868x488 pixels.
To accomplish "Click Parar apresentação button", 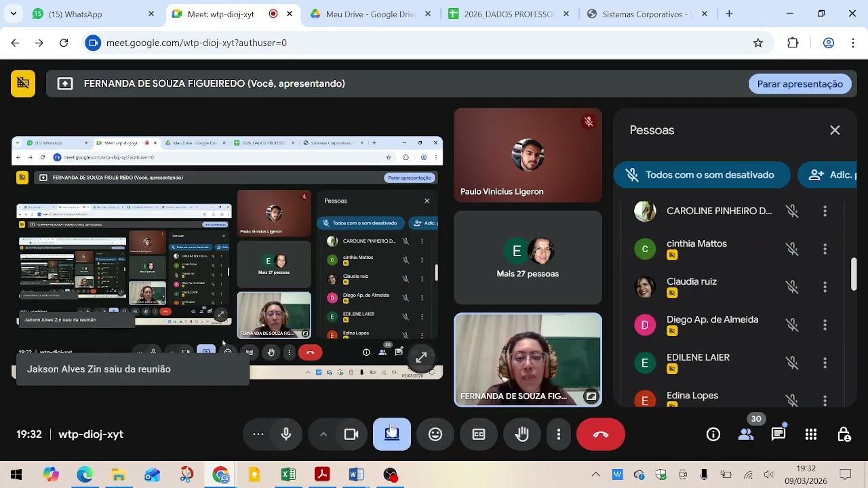I will 800,84.
